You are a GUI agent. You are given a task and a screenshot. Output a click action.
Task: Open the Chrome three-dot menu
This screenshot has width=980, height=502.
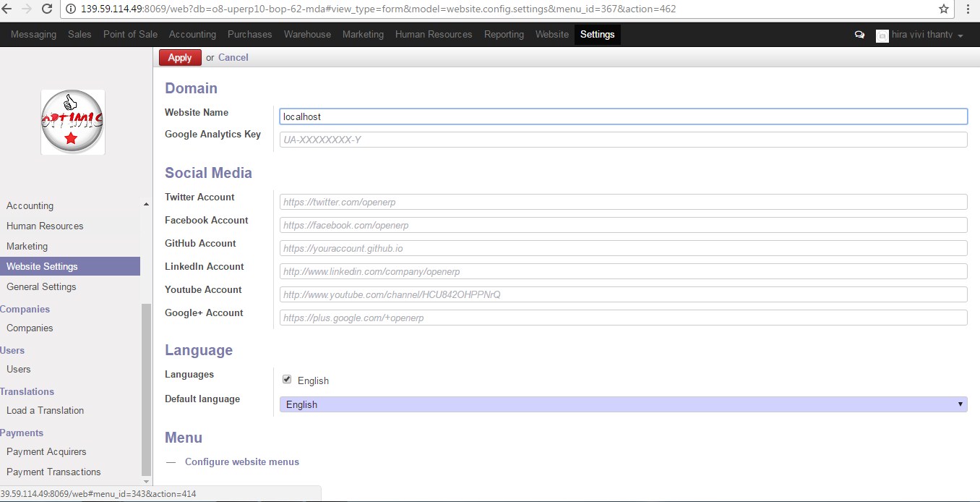click(x=968, y=9)
